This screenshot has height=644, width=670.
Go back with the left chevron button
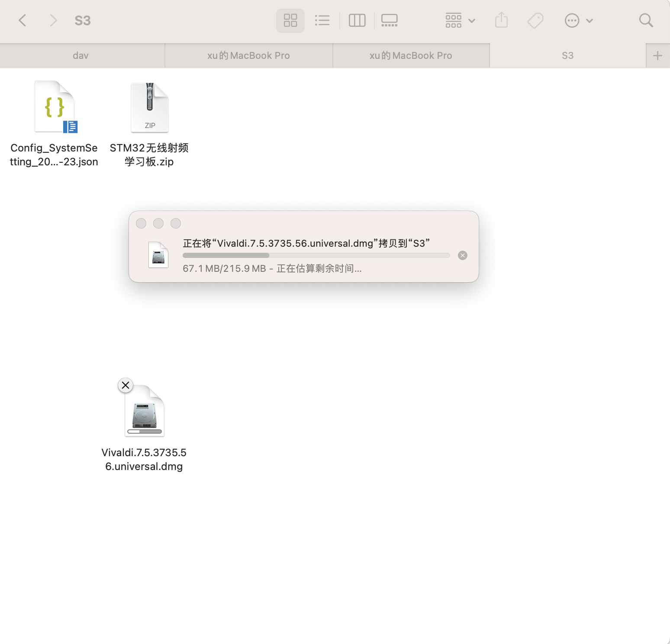23,20
